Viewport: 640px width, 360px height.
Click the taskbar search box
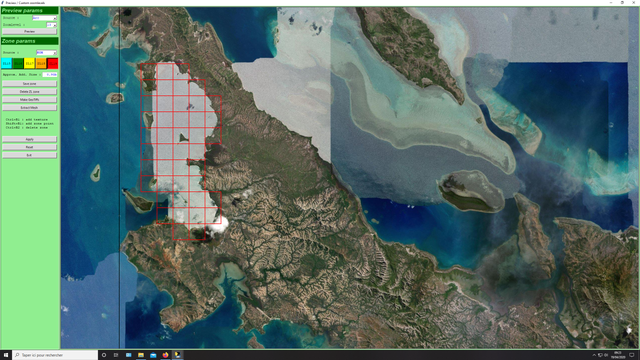click(x=55, y=355)
